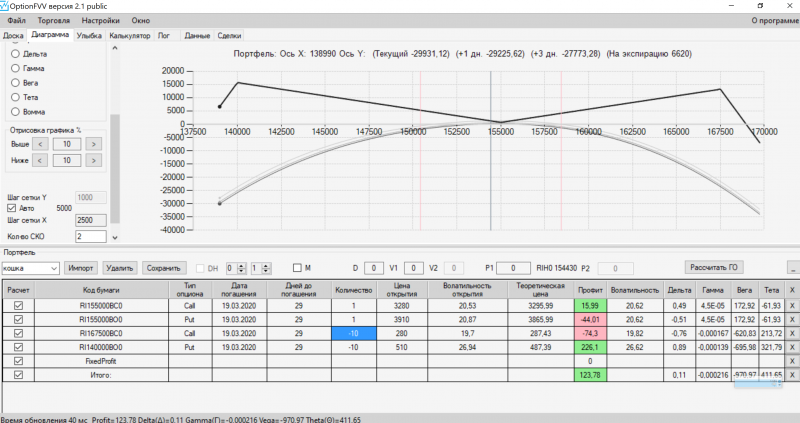The image size is (800, 423).
Task: Open the portfolio name dropdown кошка
Action: pyautogui.click(x=30, y=268)
